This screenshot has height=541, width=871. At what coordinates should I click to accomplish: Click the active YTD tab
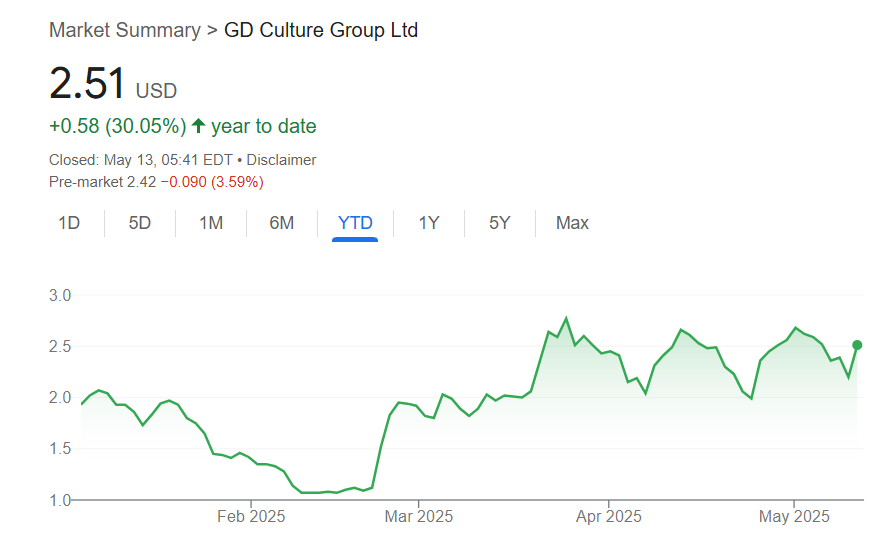[355, 223]
